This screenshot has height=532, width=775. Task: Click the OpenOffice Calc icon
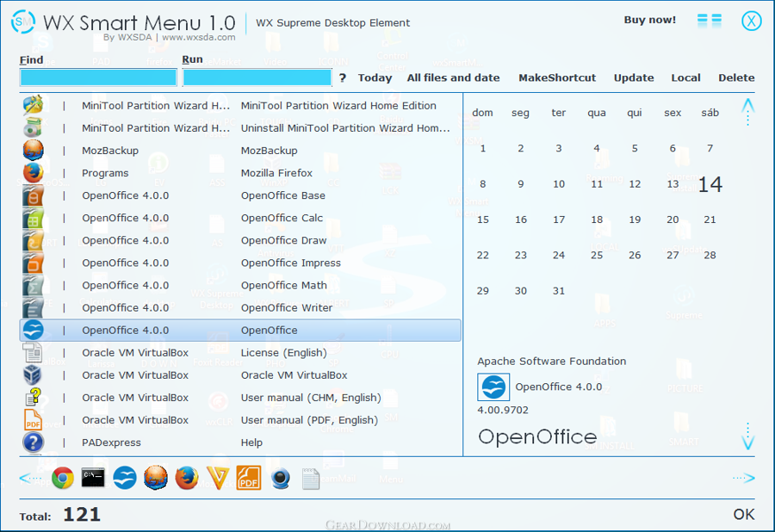[x=33, y=218]
